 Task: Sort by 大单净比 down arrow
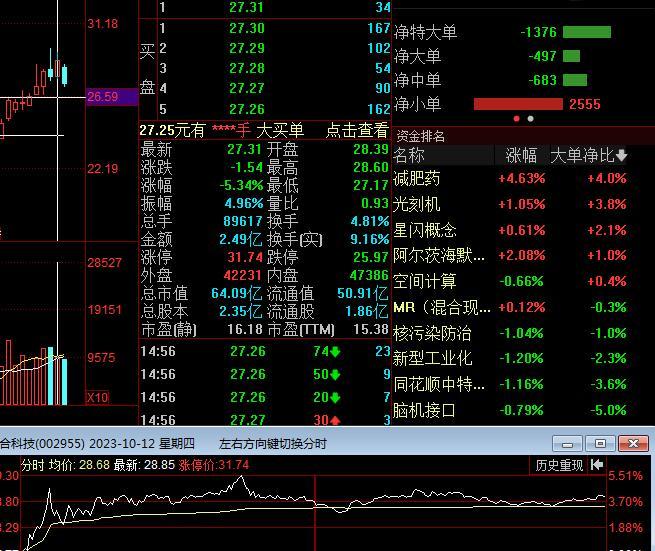click(x=622, y=155)
